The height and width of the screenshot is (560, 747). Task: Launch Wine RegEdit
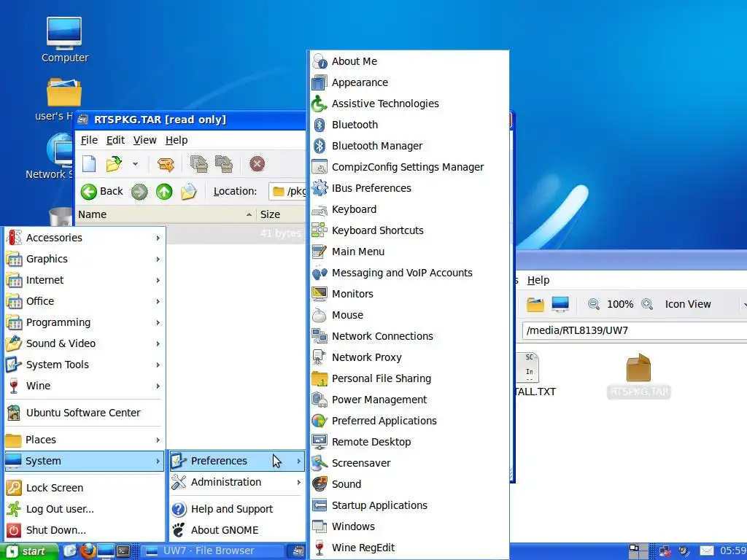(x=409, y=548)
